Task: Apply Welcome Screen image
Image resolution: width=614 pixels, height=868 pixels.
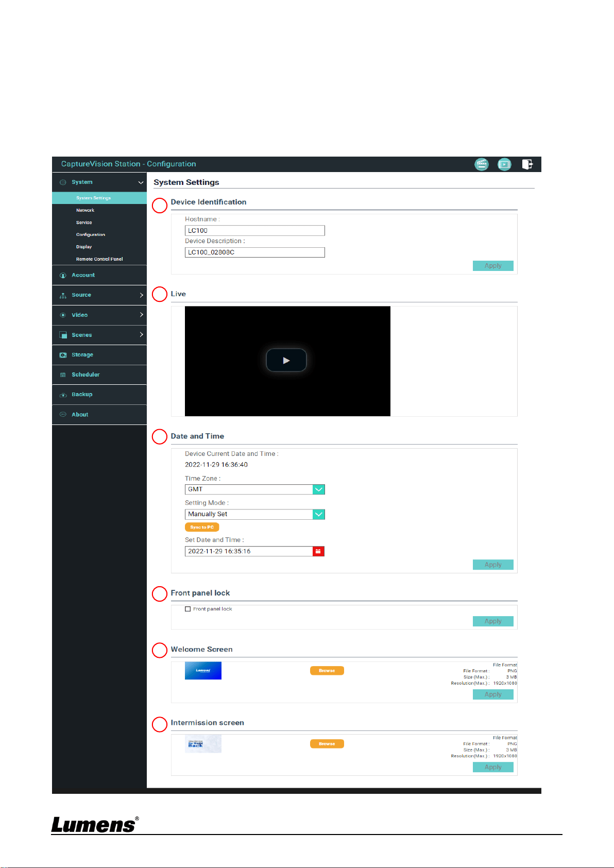Action: [x=493, y=694]
